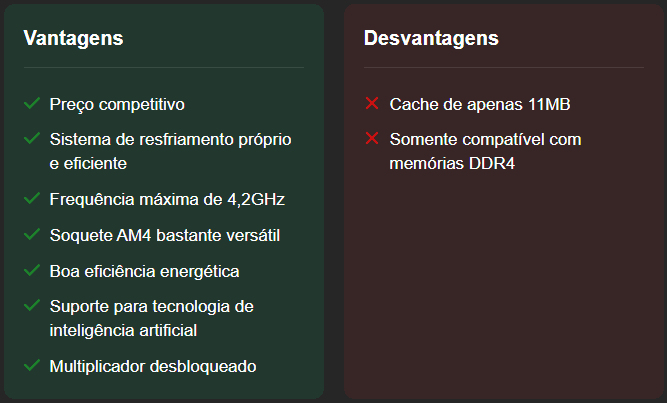Click the checkmark beside Boa eficiência energética

(32, 270)
